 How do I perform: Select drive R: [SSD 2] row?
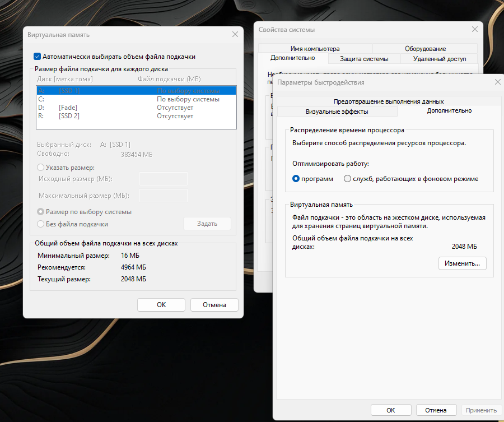point(136,116)
